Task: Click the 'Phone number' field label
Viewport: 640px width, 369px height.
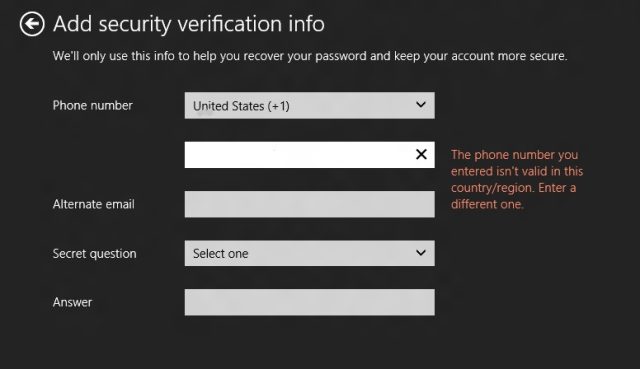Action: tap(93, 105)
